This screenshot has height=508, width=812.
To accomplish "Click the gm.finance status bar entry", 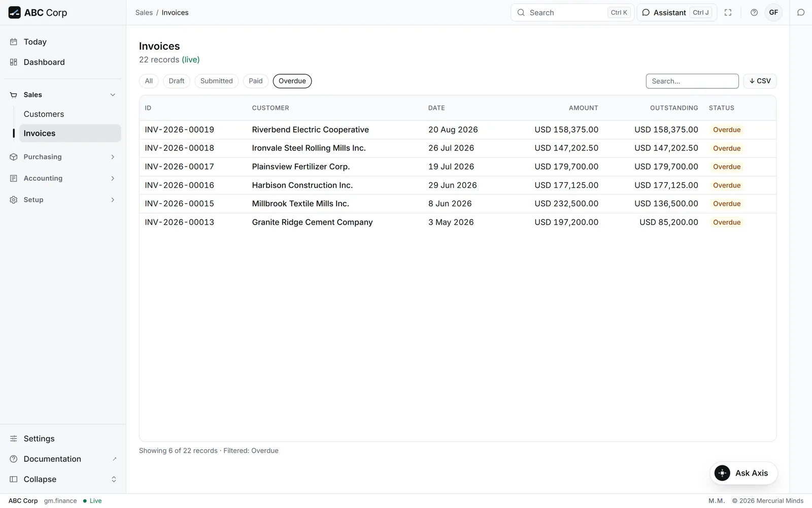I will coord(60,501).
